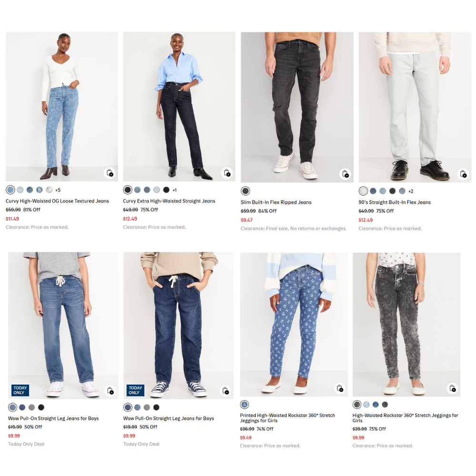The width and height of the screenshot is (476, 476).
Task: Show +5 more colors for Curvy OG Loose Textured Jeans
Action: (x=58, y=190)
